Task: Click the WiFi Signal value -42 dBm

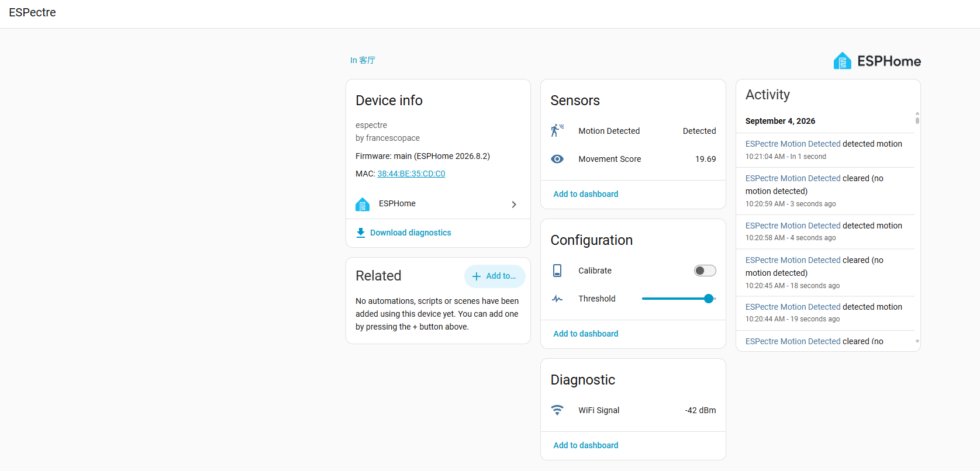Action: click(x=701, y=410)
